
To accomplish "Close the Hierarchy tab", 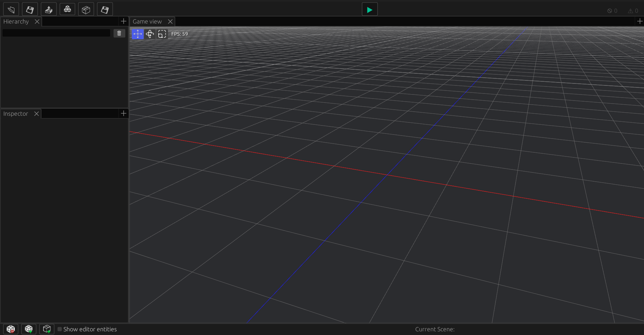I will pyautogui.click(x=37, y=22).
